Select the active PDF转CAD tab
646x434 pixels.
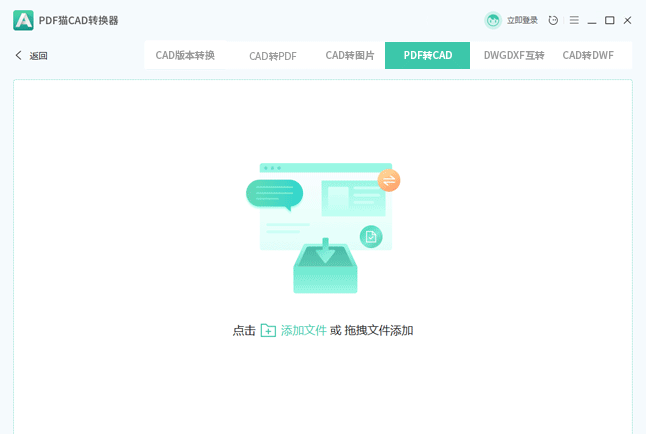click(427, 56)
